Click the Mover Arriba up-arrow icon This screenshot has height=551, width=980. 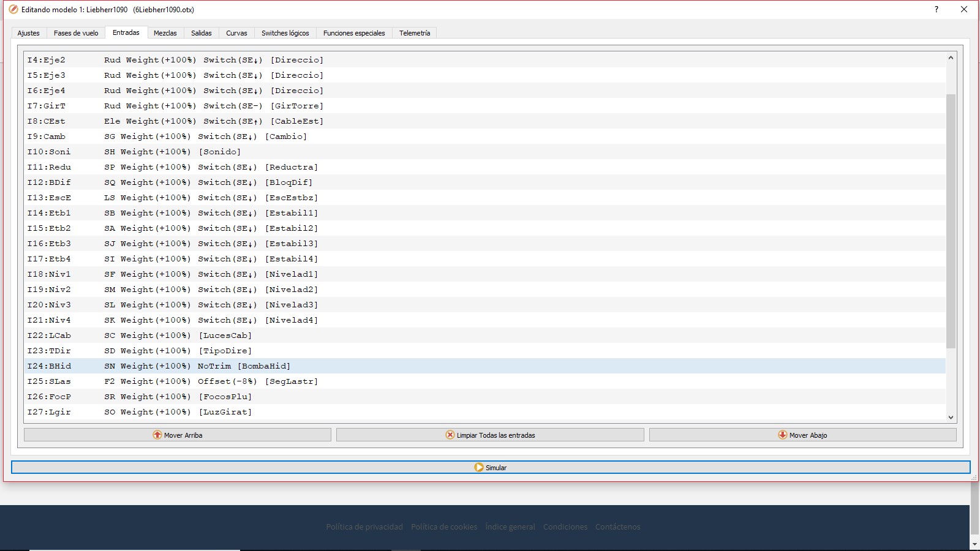click(157, 435)
